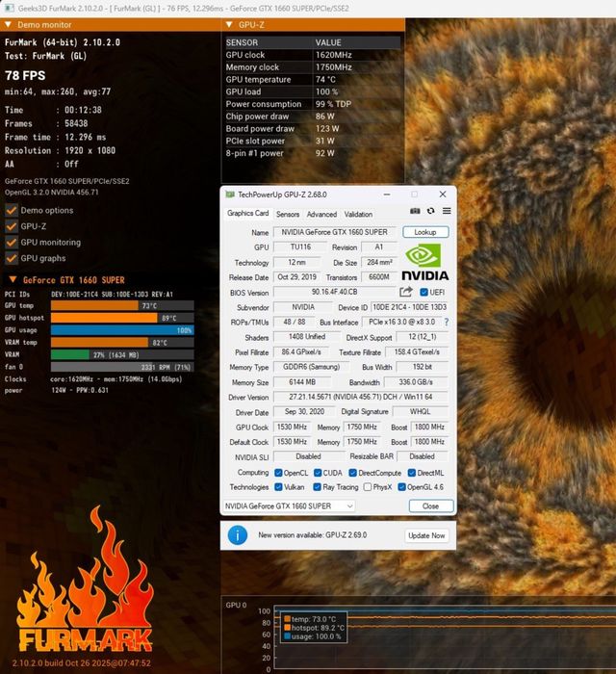616x674 pixels.
Task: Click the fan 0 RPM bar
Action: [122, 367]
